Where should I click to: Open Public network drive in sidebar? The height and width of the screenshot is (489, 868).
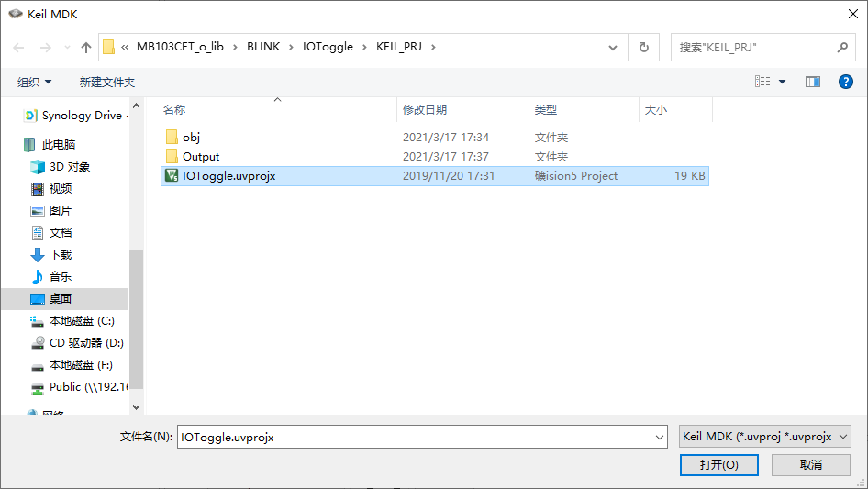[x=80, y=387]
